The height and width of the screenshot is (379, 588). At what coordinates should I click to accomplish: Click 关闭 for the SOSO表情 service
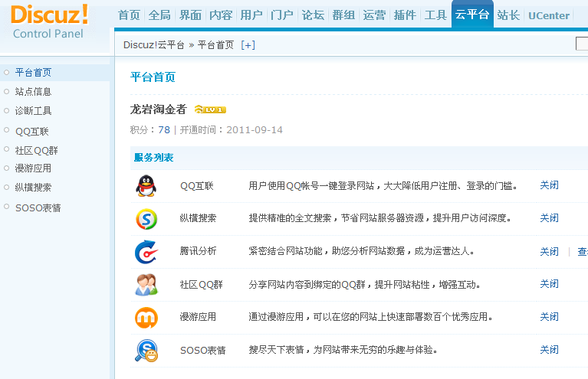point(550,350)
